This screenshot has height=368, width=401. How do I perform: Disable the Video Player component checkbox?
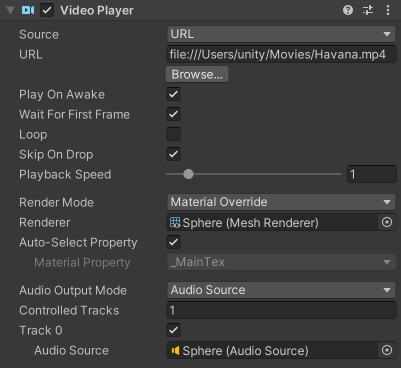47,10
